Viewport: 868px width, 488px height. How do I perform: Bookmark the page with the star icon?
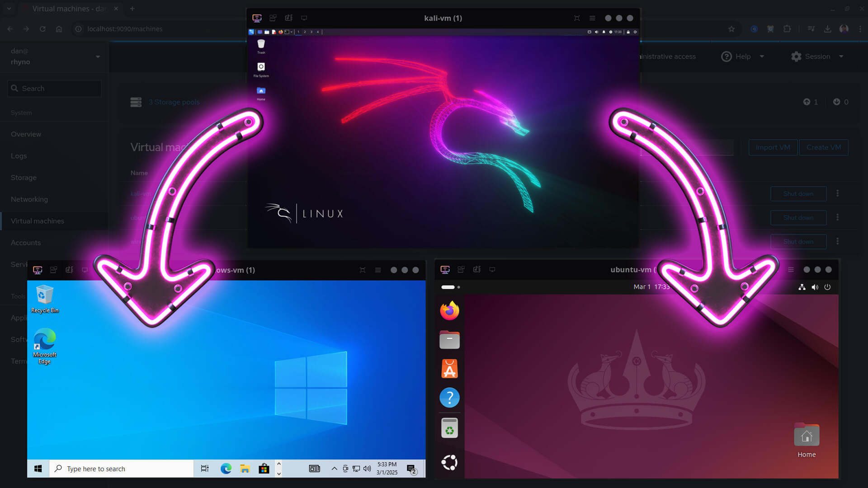click(x=731, y=29)
